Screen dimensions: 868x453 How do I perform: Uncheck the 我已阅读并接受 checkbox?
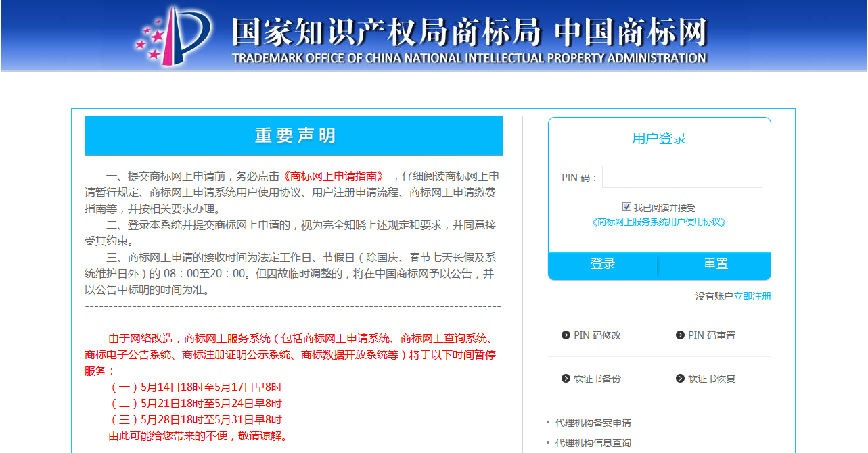[x=626, y=207]
